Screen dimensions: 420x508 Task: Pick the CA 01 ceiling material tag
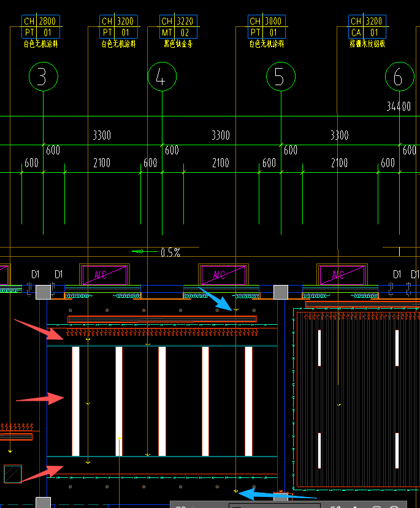point(367,26)
